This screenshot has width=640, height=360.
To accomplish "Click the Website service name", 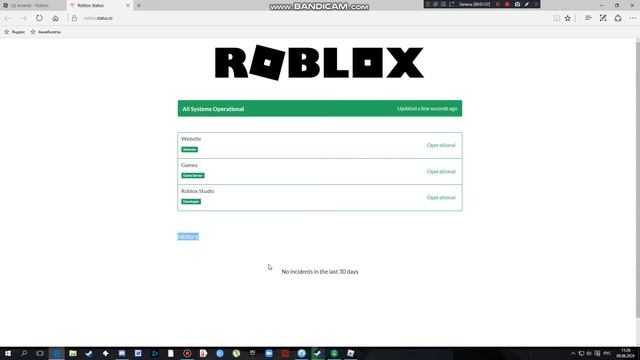I will [x=191, y=139].
